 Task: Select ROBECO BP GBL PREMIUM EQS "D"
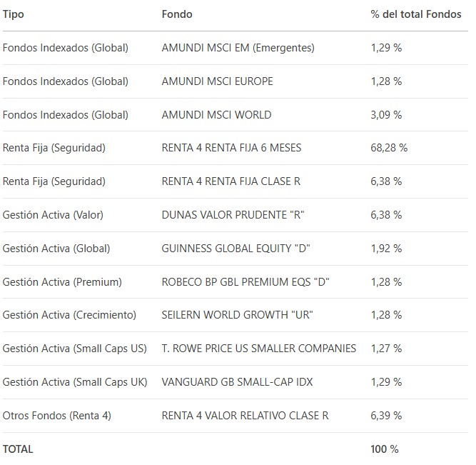coord(245,281)
